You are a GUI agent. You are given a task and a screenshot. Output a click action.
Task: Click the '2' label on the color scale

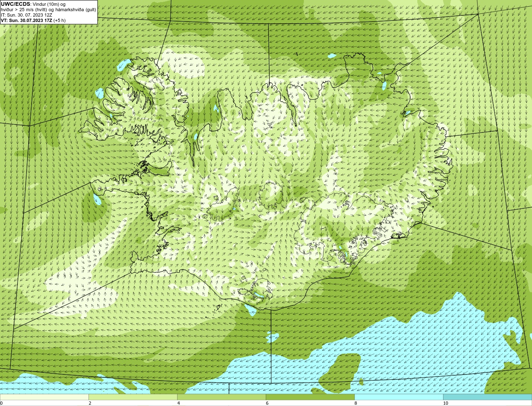coord(90,403)
